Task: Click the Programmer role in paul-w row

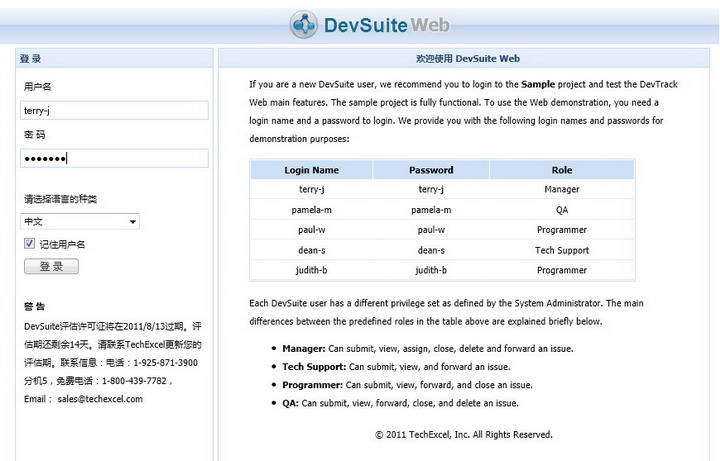Action: (562, 230)
